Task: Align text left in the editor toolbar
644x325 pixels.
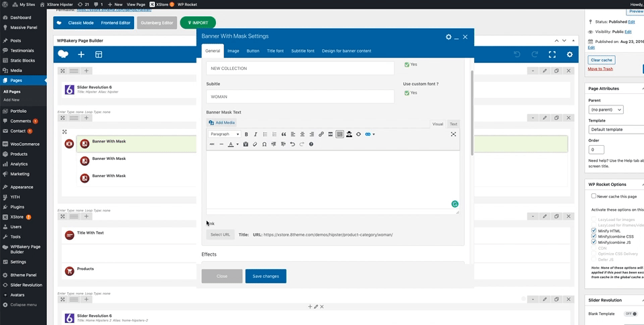Action: tap(293, 134)
